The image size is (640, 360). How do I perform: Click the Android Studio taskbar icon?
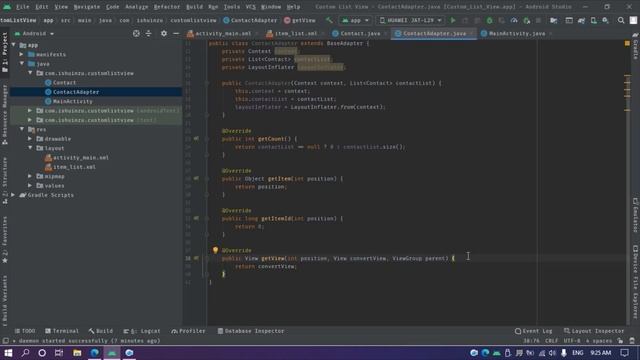[x=112, y=353]
